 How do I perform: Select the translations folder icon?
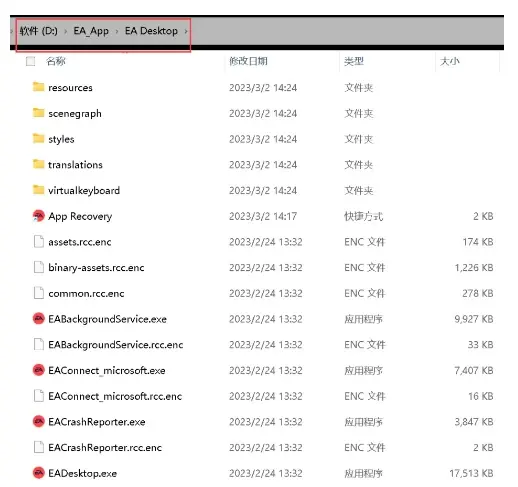coord(38,164)
